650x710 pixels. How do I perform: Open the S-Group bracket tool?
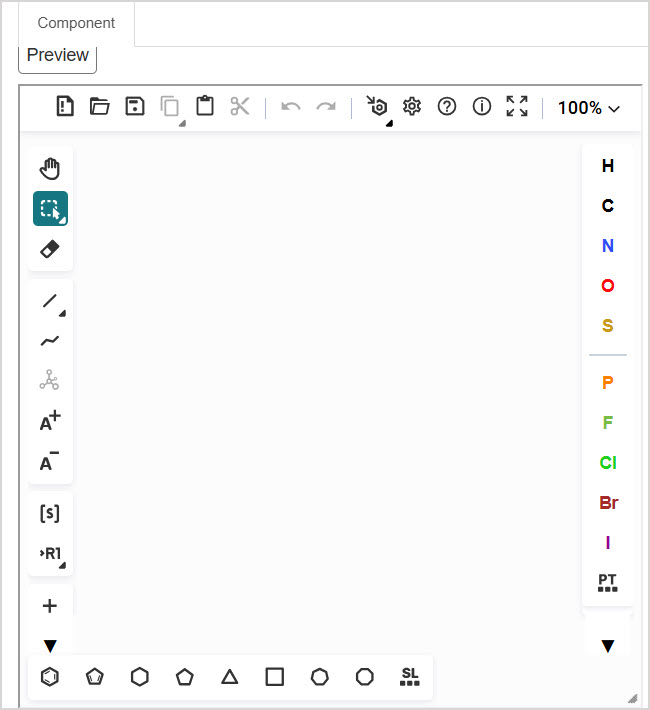50,513
